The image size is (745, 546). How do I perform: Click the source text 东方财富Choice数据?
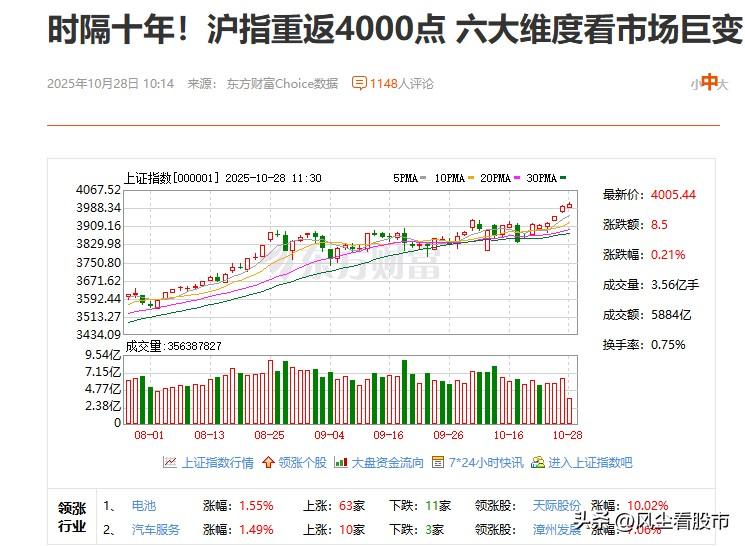coord(282,84)
